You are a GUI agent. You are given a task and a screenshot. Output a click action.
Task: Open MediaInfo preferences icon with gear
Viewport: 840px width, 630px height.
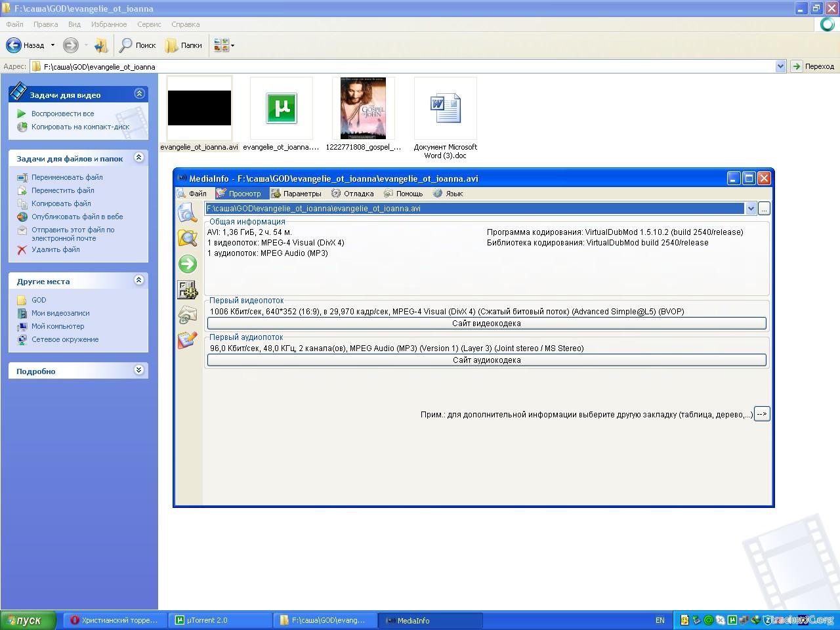point(188,289)
